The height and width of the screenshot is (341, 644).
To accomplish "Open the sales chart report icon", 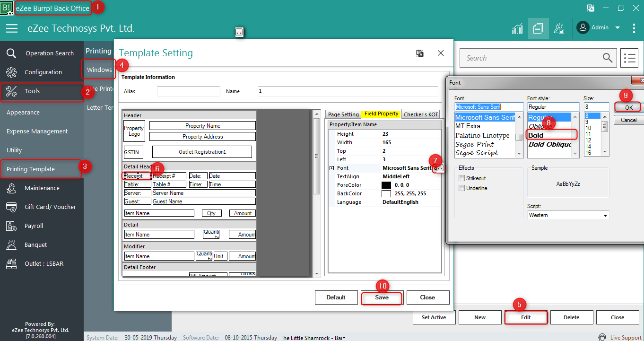I will tap(517, 28).
